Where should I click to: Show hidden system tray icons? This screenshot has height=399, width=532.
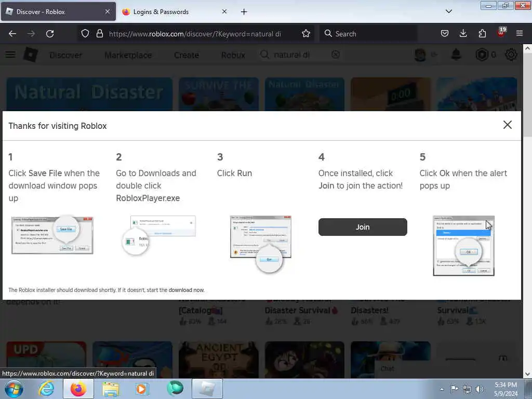click(442, 389)
